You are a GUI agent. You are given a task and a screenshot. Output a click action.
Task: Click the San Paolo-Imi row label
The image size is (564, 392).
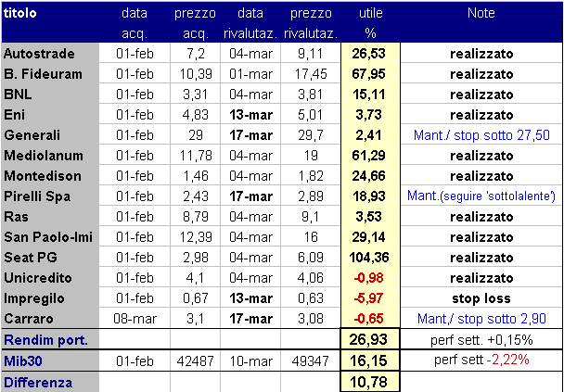click(48, 237)
